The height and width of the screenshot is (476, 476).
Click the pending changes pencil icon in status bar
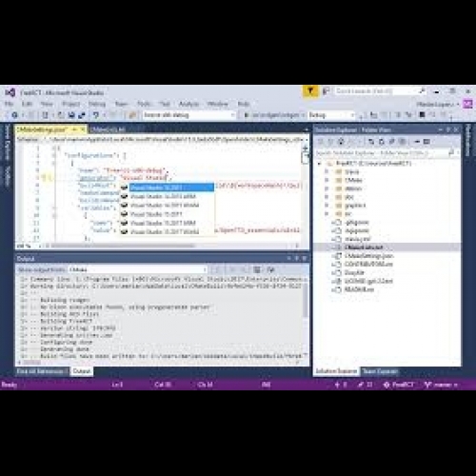pos(361,385)
